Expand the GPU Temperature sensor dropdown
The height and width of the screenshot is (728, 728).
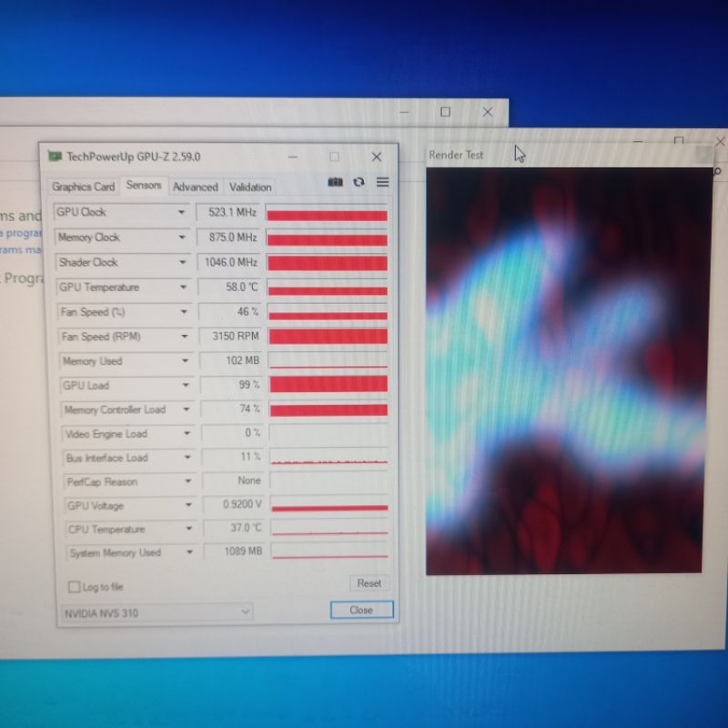(183, 288)
